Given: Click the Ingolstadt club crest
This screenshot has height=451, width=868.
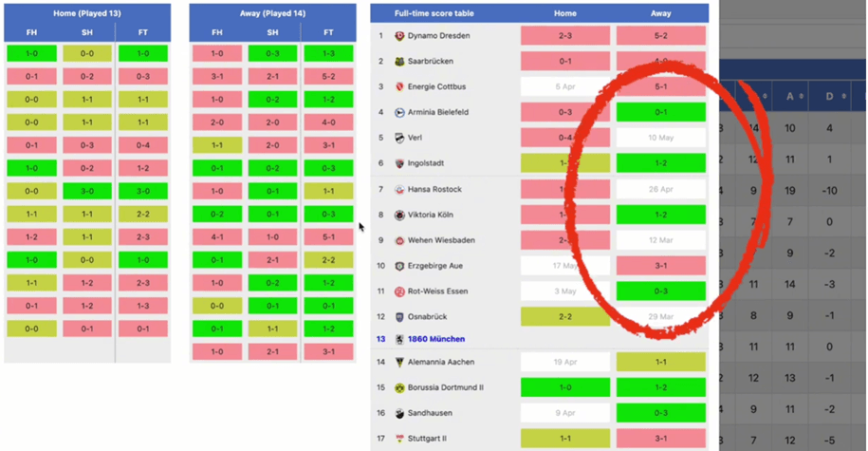Looking at the screenshot, I should pos(399,163).
